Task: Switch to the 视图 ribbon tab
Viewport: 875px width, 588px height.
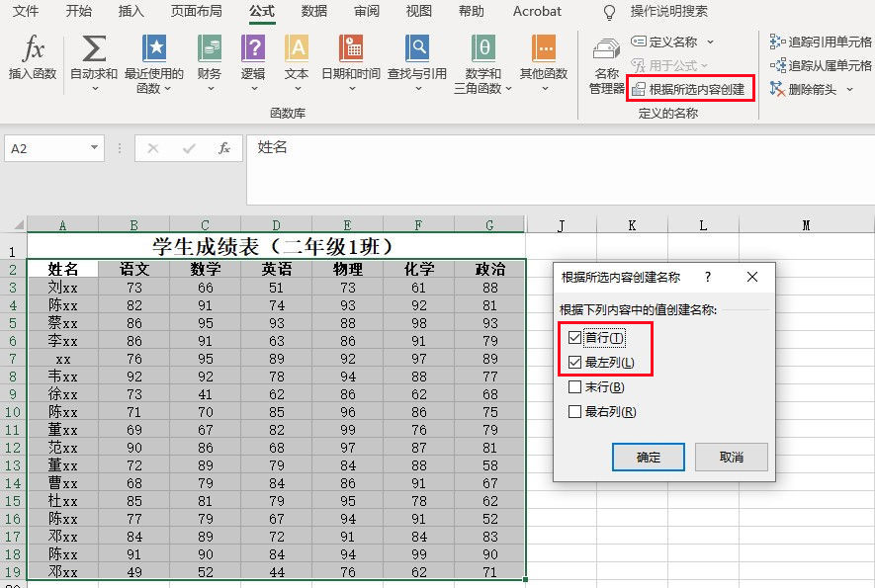Action: (418, 11)
